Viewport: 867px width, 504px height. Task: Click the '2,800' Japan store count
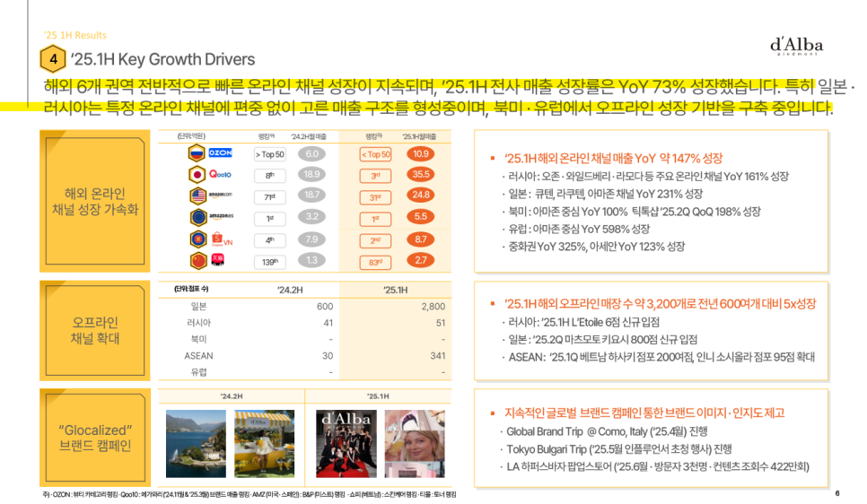433,306
